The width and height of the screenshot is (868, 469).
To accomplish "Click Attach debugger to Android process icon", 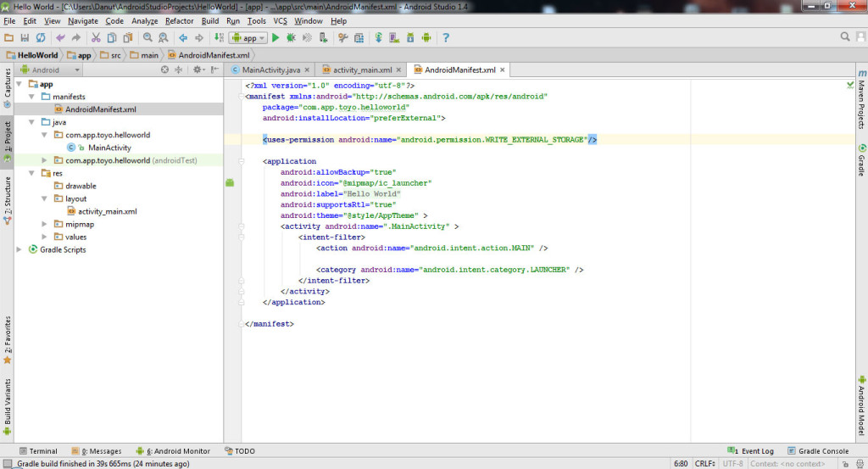I will click(x=323, y=37).
